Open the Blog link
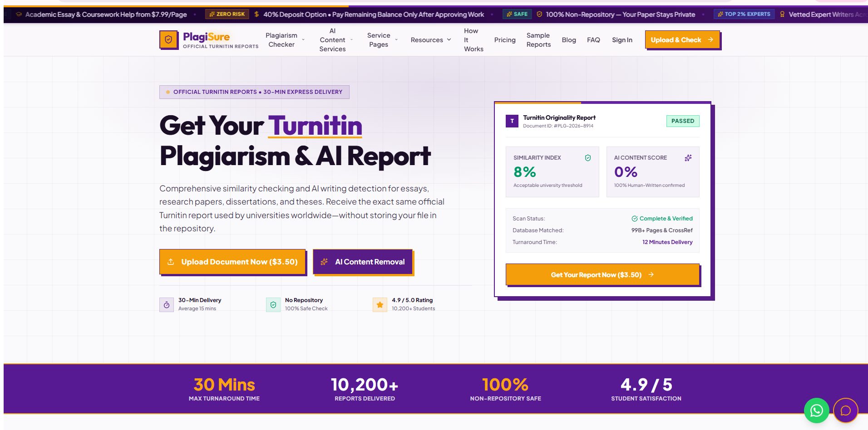Image resolution: width=868 pixels, height=430 pixels. [569, 40]
